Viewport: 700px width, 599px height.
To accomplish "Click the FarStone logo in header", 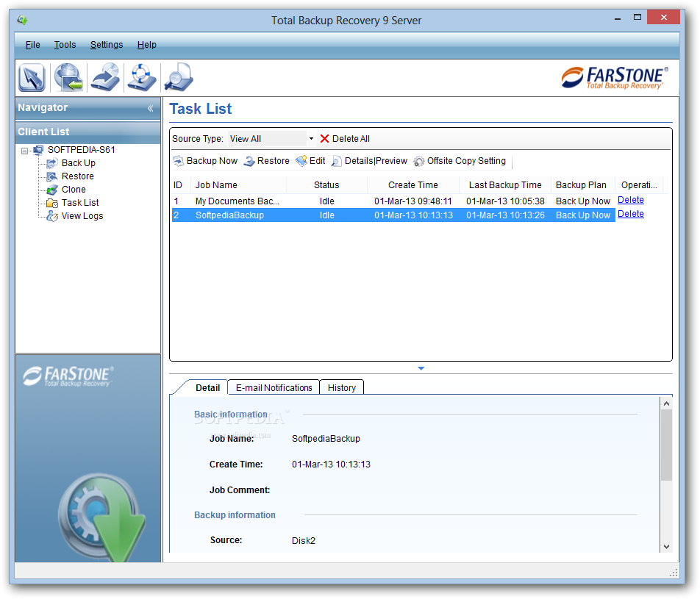I will tap(615, 78).
